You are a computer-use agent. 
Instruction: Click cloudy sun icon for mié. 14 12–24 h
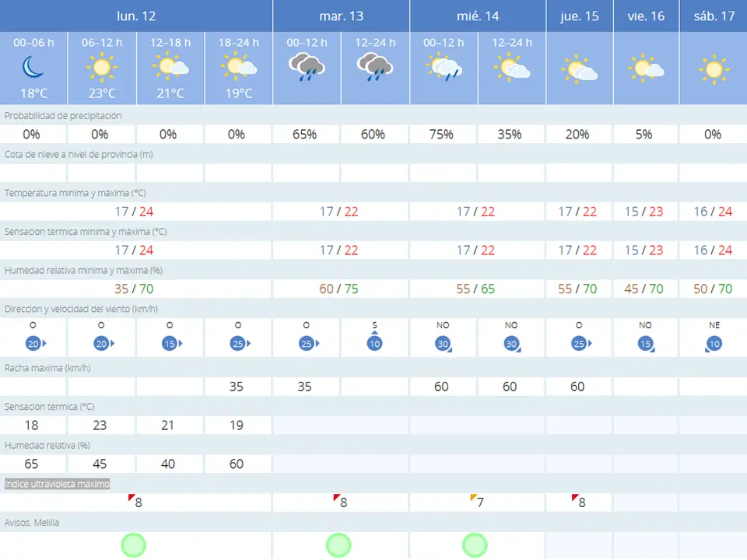pos(512,68)
